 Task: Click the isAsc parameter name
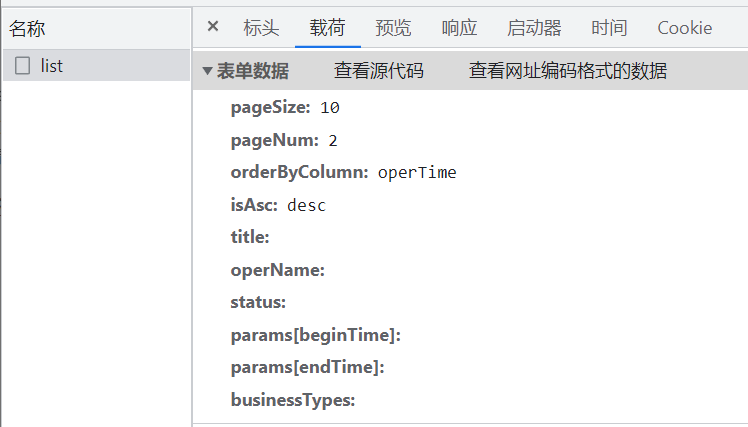[254, 205]
